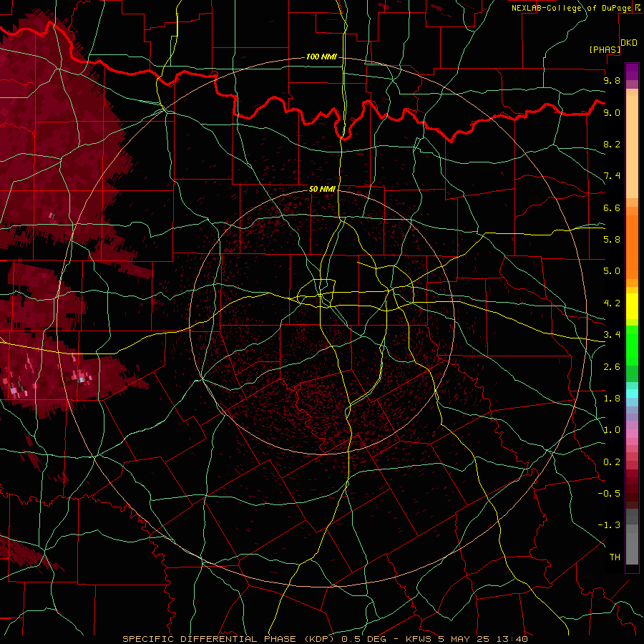Screen dimensions: 644x644
Task: Click the TH threshold label
Action: [x=615, y=557]
